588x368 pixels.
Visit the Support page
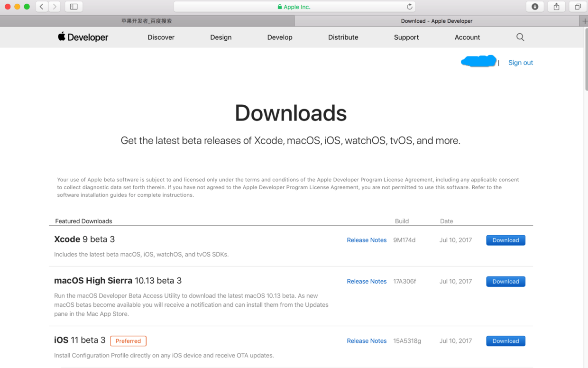tap(406, 37)
